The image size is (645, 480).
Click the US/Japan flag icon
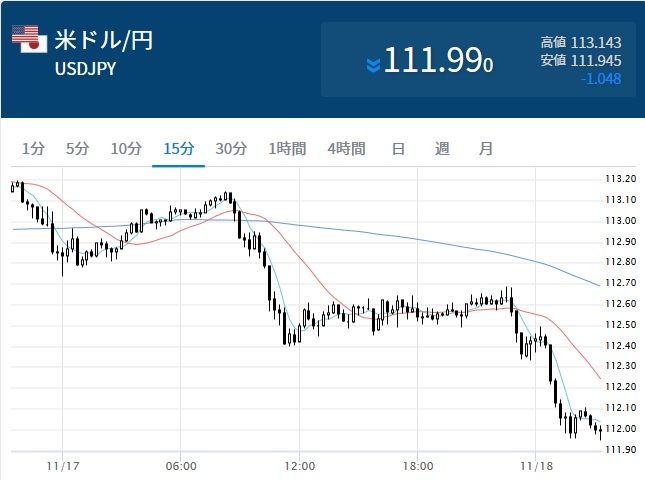[29, 38]
